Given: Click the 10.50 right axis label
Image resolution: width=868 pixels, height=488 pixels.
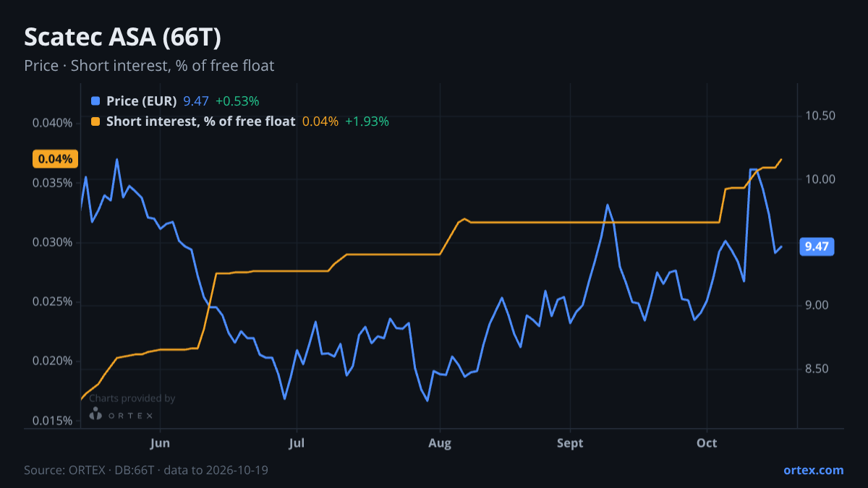Looking at the screenshot, I should [x=819, y=116].
